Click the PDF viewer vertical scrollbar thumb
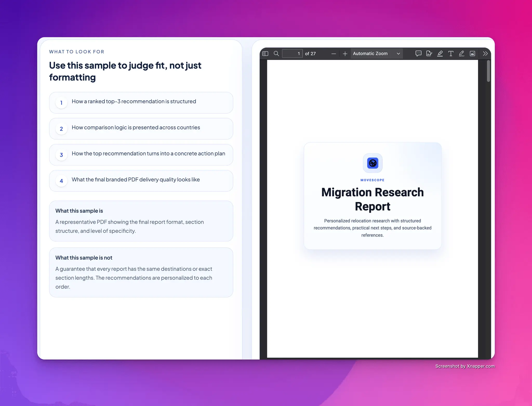 tap(488, 71)
